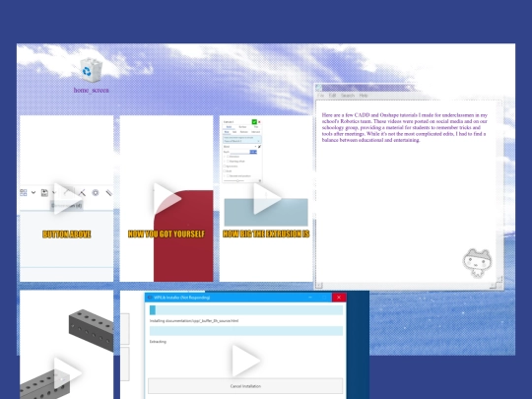Screen dimensions: 532x399
Task: Click the notepad title bar icon
Action: [318, 88]
